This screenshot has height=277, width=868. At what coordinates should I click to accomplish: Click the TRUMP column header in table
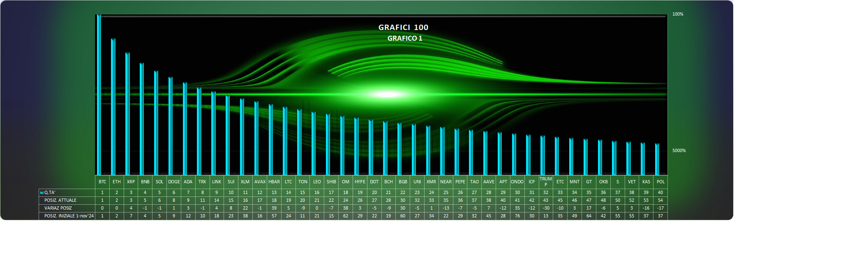(545, 182)
